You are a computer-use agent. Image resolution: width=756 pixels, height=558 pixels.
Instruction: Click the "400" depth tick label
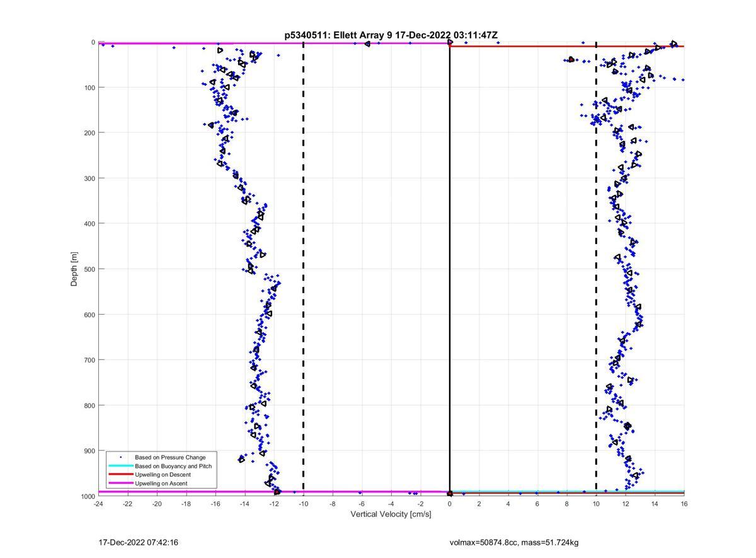click(89, 224)
